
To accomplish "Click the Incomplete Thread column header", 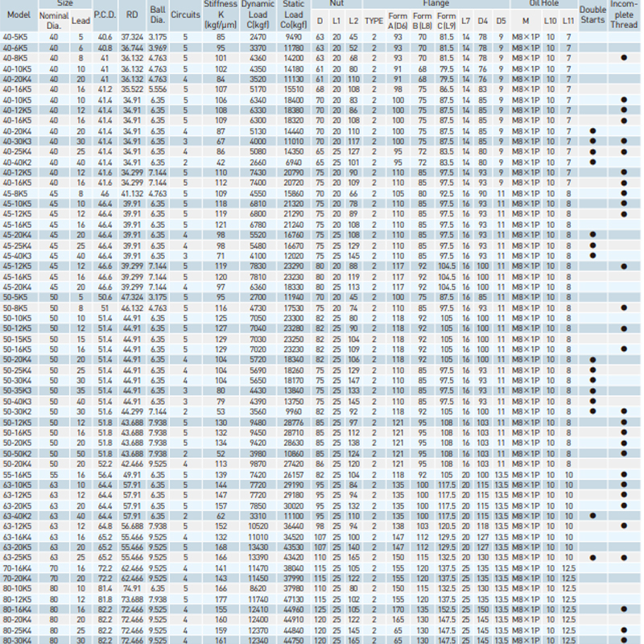I will (624, 15).
